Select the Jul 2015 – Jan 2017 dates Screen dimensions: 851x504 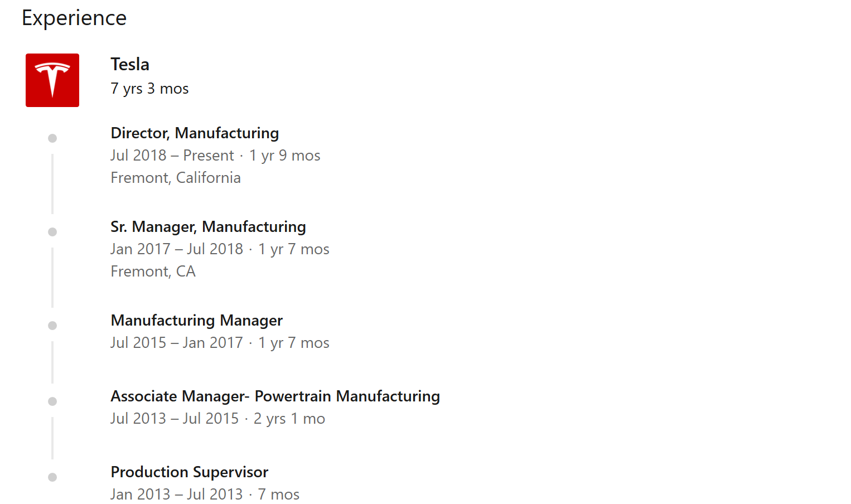(x=176, y=343)
